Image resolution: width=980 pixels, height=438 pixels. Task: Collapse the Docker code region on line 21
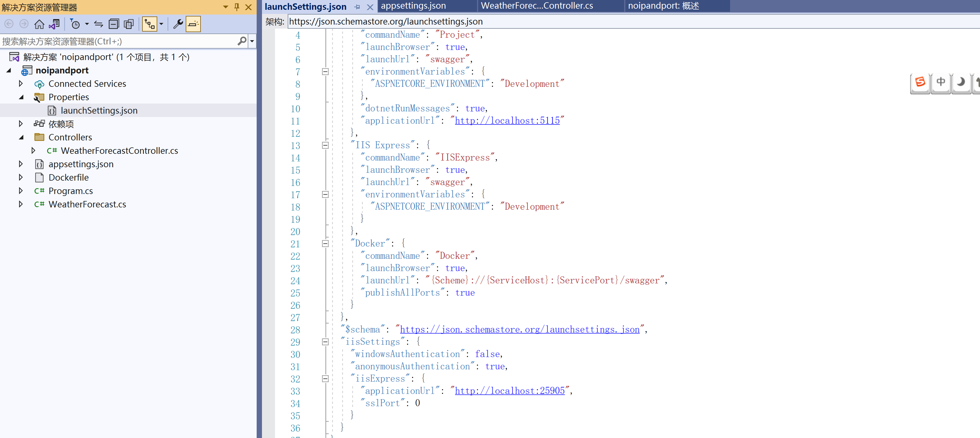pos(325,244)
